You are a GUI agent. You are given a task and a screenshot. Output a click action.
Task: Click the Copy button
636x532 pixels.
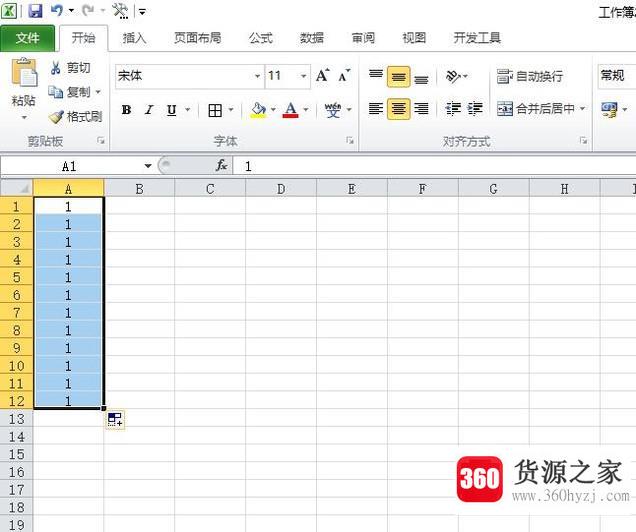pyautogui.click(x=69, y=92)
